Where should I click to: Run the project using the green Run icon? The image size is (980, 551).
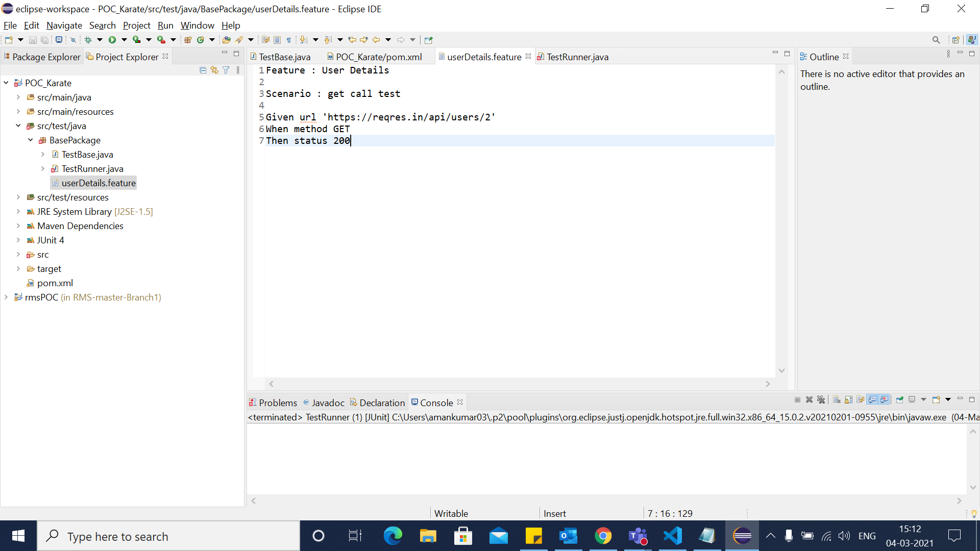click(113, 40)
